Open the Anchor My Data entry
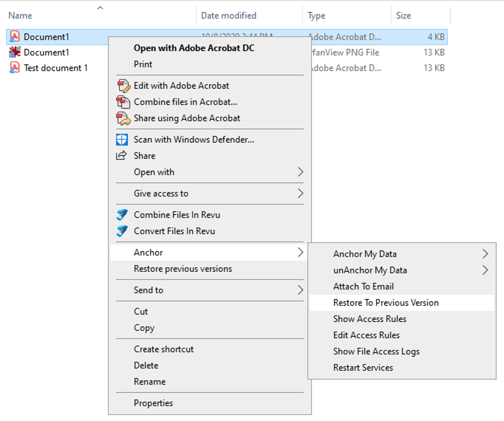The image size is (504, 421). coord(402,254)
